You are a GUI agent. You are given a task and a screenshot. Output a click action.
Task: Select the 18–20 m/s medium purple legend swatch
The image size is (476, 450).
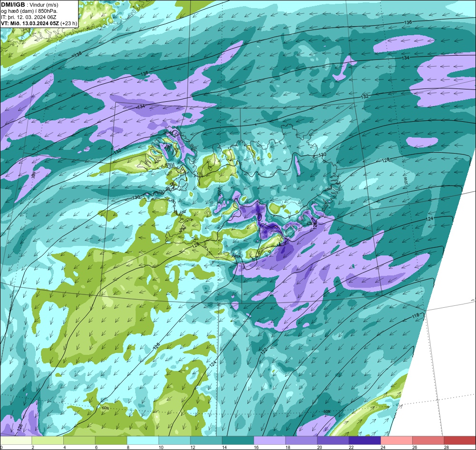pos(301,440)
